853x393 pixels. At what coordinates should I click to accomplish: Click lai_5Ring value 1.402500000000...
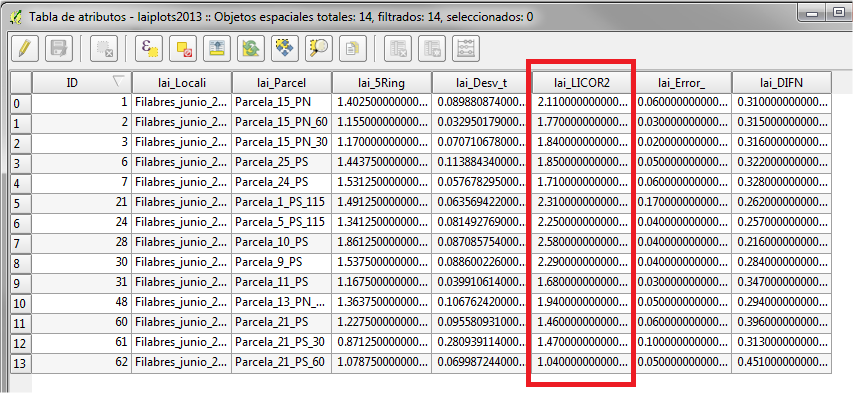pos(382,102)
